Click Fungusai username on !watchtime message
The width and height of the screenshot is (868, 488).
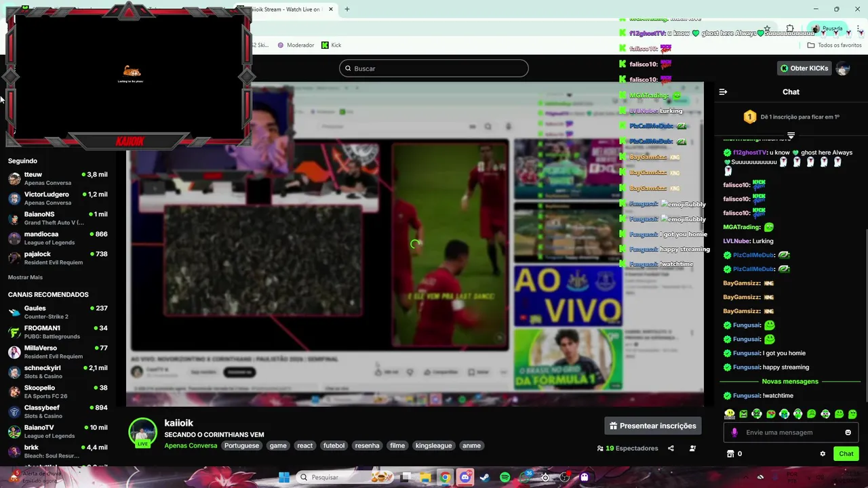(747, 396)
